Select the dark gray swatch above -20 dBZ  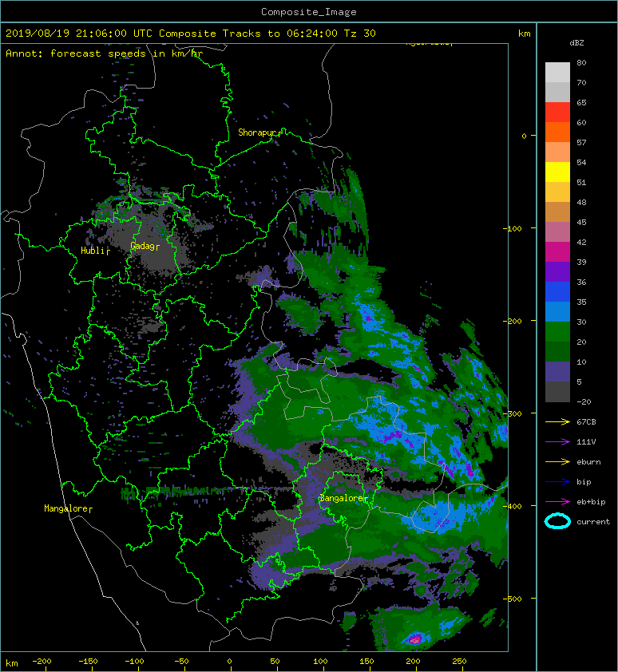pyautogui.click(x=557, y=391)
